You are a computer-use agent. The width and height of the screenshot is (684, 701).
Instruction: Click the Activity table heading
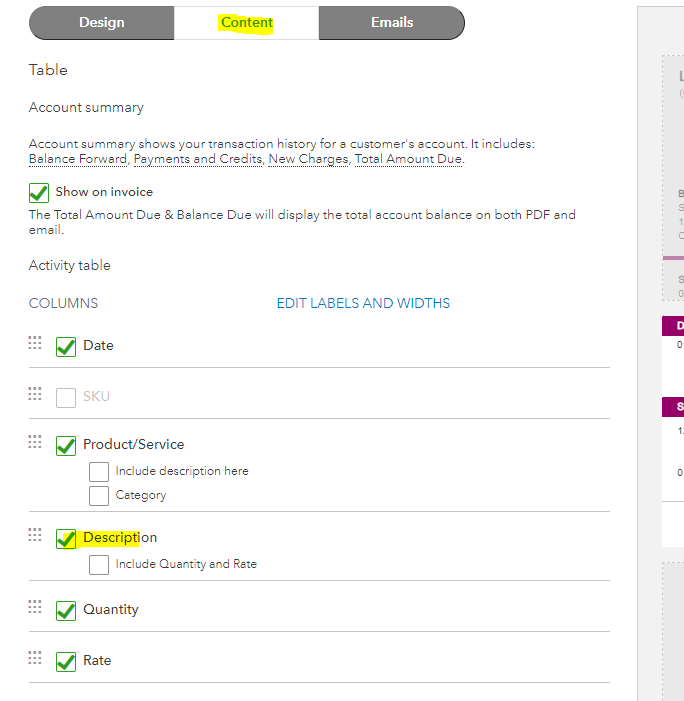(x=70, y=266)
